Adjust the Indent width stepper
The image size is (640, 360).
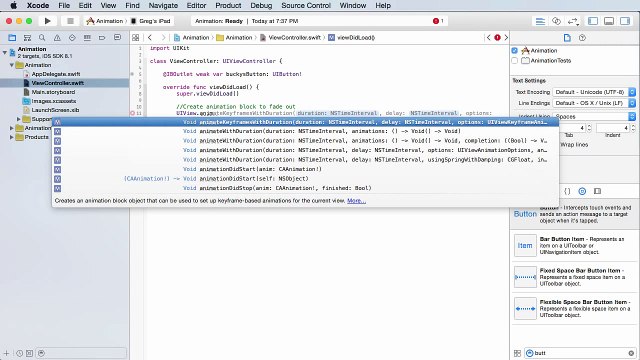pyautogui.click(x=633, y=128)
